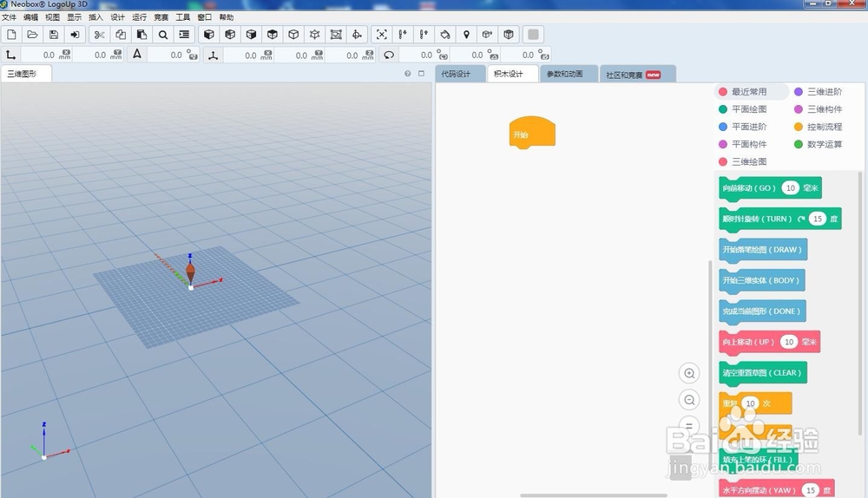The image size is (868, 498).
Task: Open the 工具 menu
Action: [x=182, y=17]
